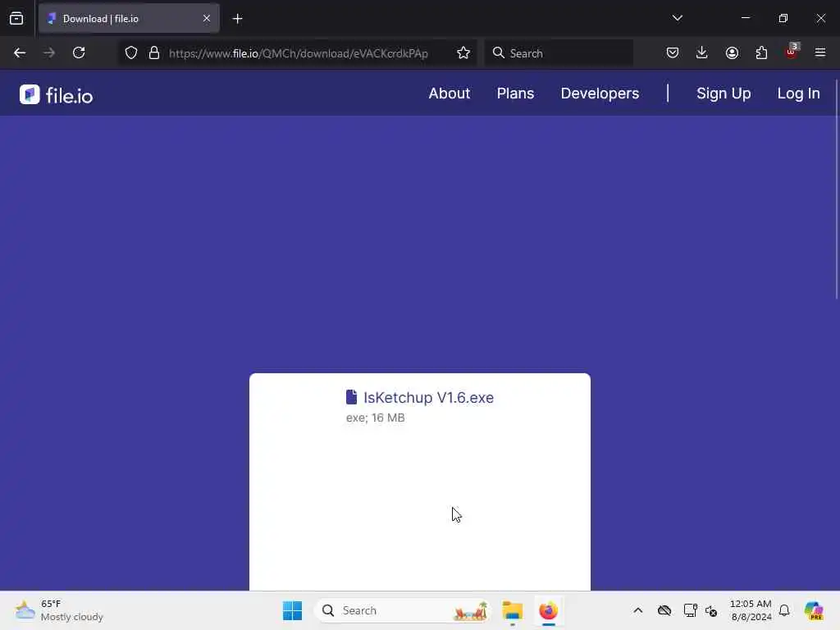
Task: Open the Windows Start menu
Action: [x=293, y=610]
